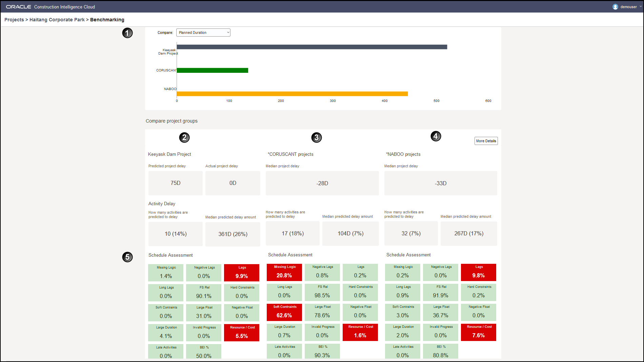
Task: Select callout badge 3 above CORUSCANT projects
Action: [x=316, y=137]
